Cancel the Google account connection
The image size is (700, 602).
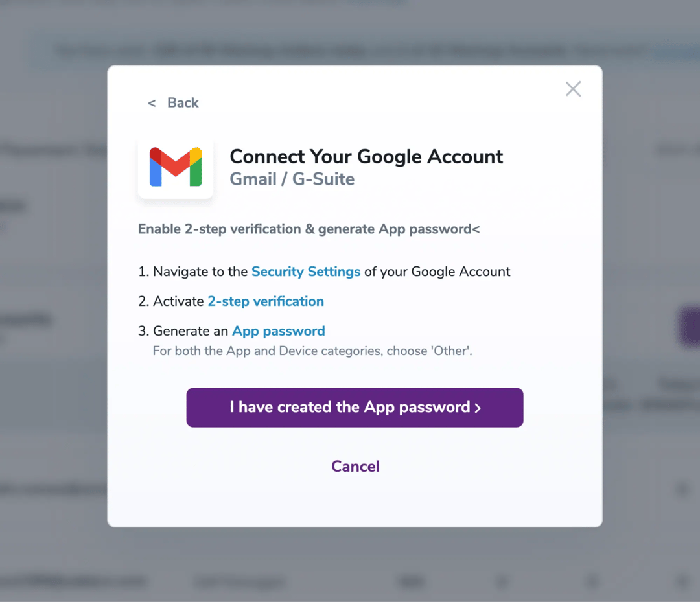point(355,466)
